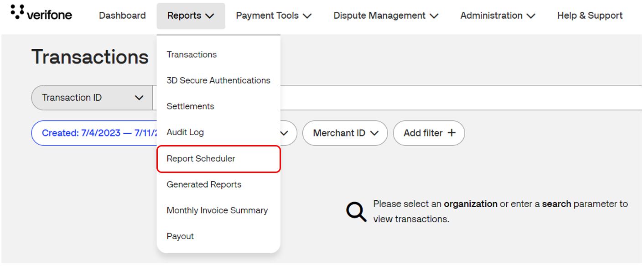The height and width of the screenshot is (266, 644).
Task: Click the magnifying glass search icon
Action: (356, 210)
